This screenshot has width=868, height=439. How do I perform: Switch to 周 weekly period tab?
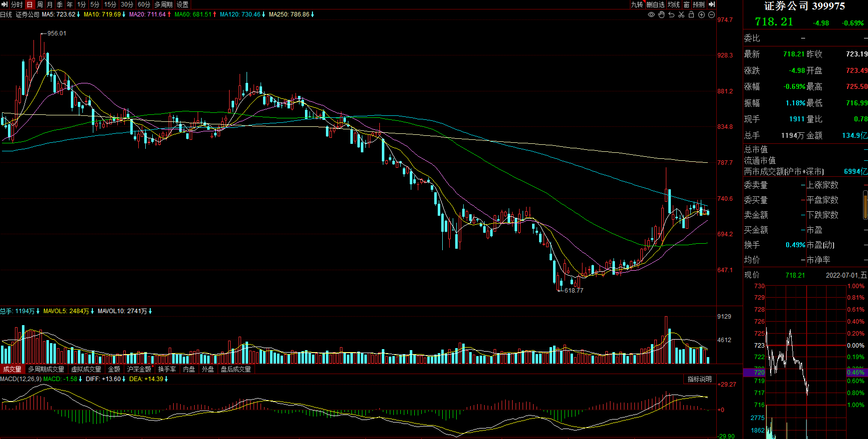coord(39,4)
